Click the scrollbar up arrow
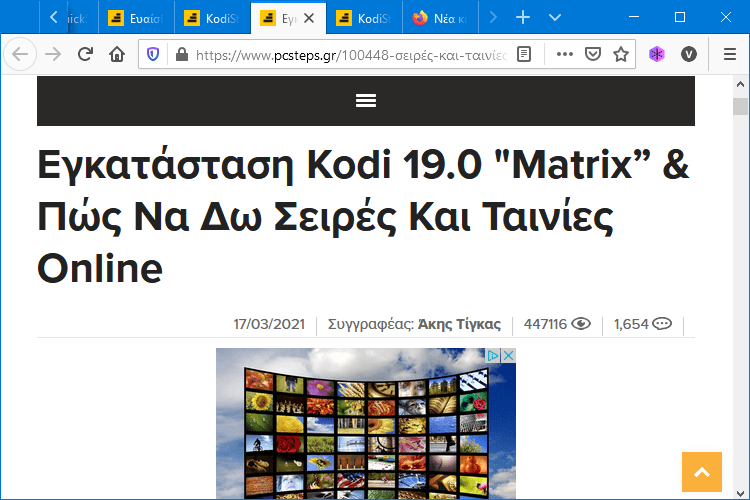Viewport: 750px width, 500px height. click(x=740, y=84)
